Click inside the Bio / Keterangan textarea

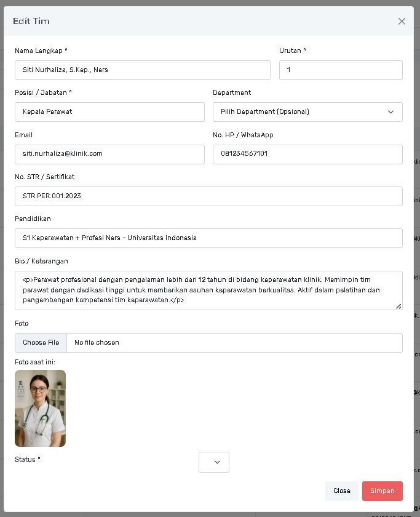[208, 290]
